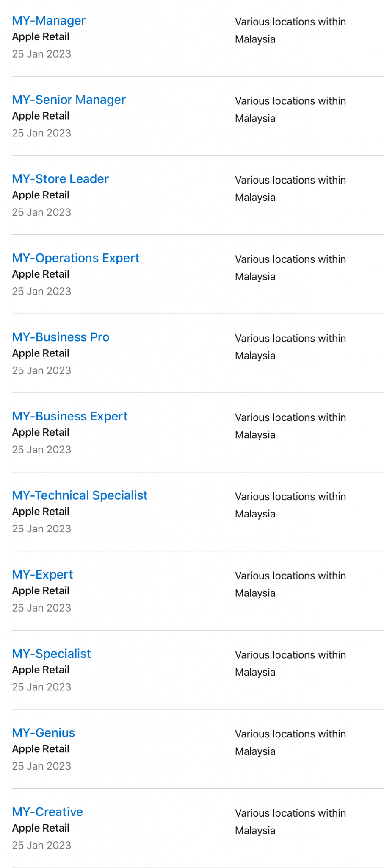Open the MY-Senior Manager job listing
The width and height of the screenshot is (384, 868).
pos(69,100)
